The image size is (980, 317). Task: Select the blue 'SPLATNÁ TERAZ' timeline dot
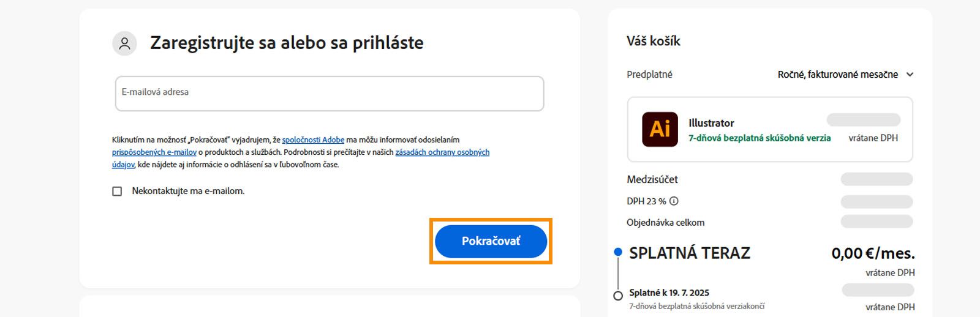(x=618, y=252)
